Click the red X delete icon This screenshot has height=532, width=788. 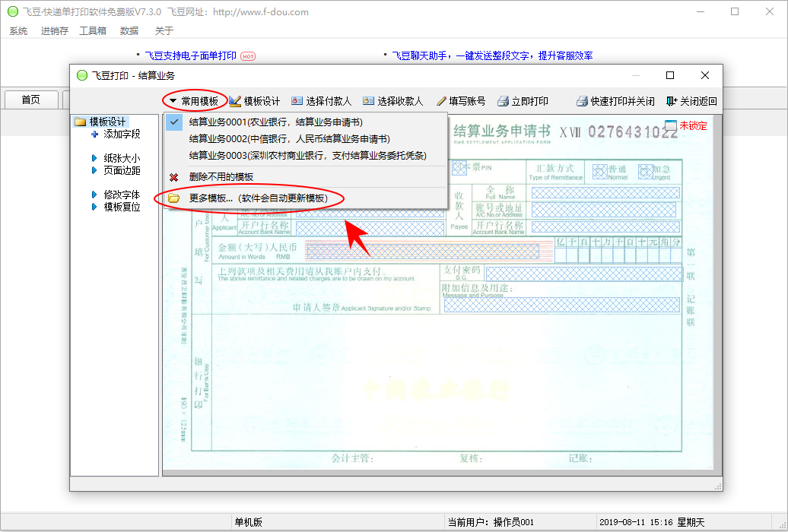pos(174,177)
